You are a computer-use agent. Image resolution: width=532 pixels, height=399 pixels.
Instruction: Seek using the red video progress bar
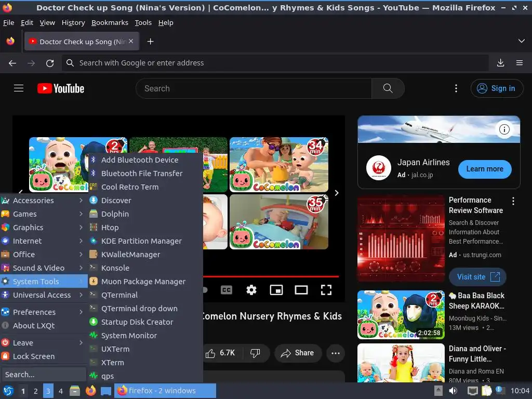point(271,276)
